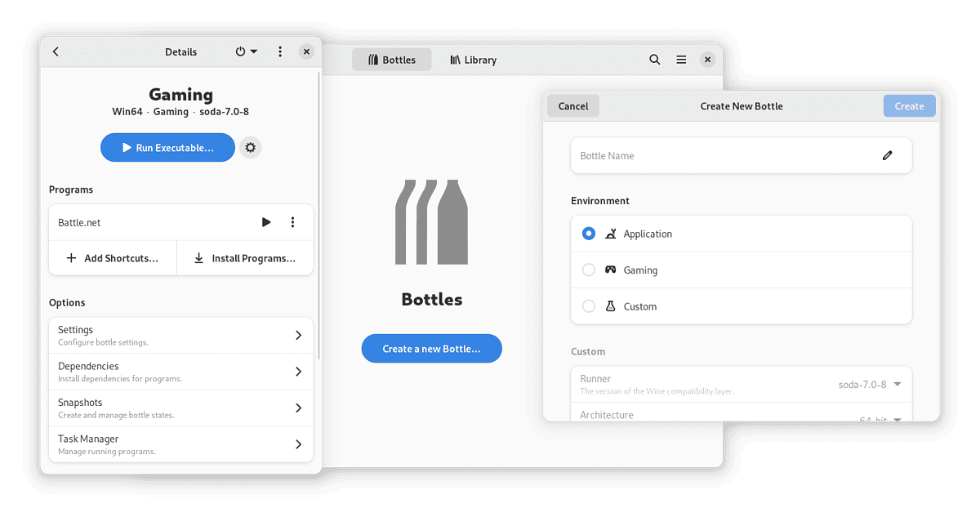
Task: Click Run Executable for the Gaming bottle
Action: tap(167, 147)
